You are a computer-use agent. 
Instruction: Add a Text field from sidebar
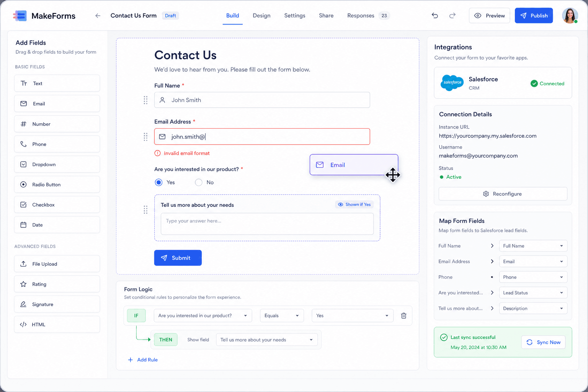(x=57, y=83)
